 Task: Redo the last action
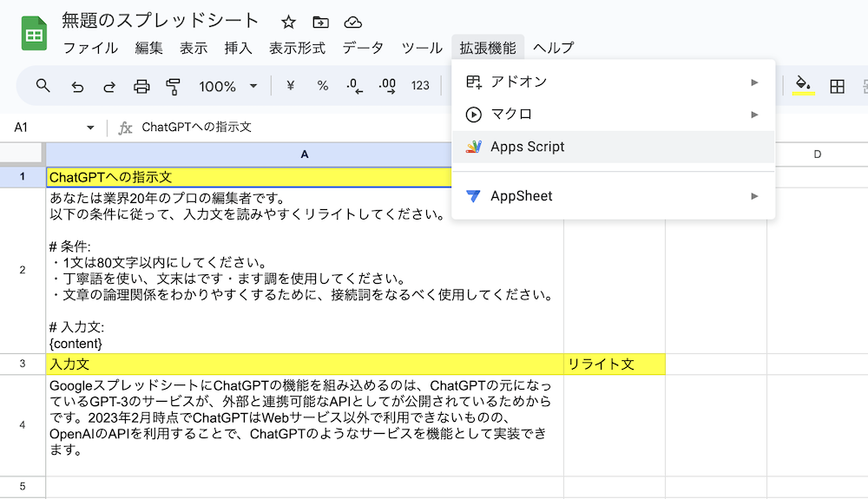point(109,86)
